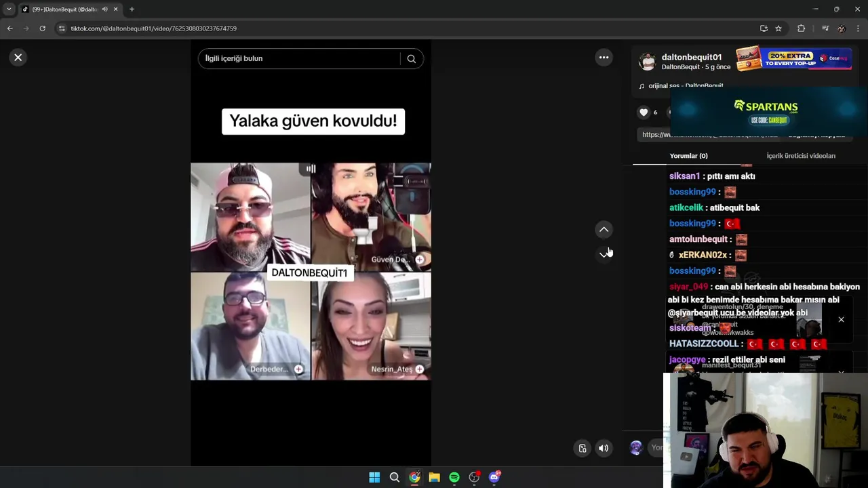Click the tiktok.com address bar URL
Screen dimensions: 868x488
pyautogui.click(x=153, y=28)
